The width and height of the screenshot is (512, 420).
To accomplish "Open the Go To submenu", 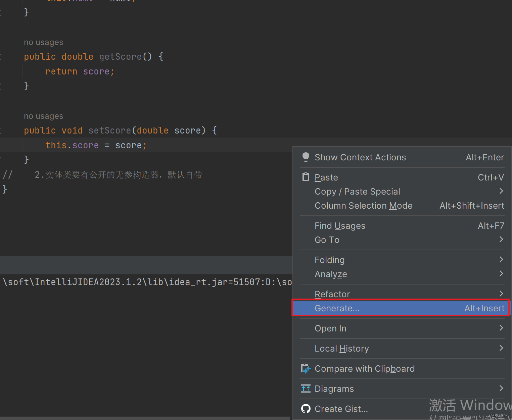I will pos(402,240).
